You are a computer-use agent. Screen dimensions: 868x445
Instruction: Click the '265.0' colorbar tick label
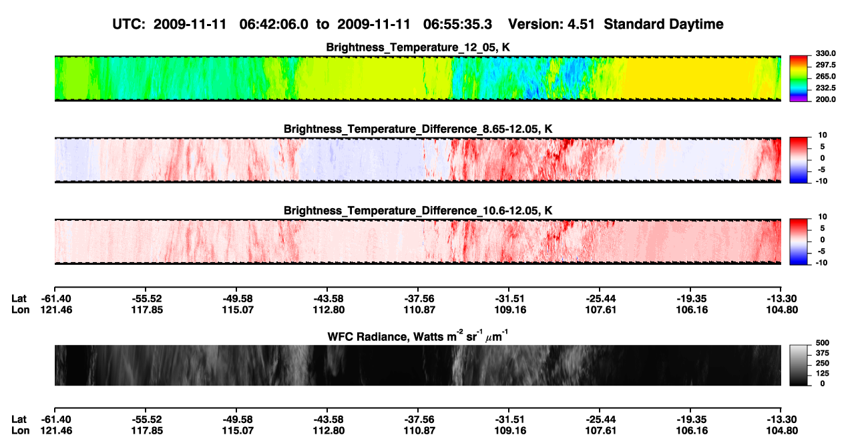click(826, 76)
